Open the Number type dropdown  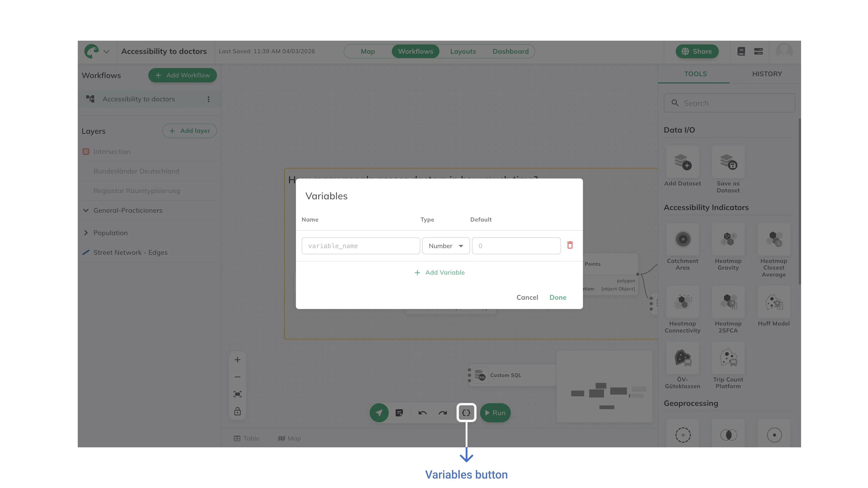pos(446,246)
